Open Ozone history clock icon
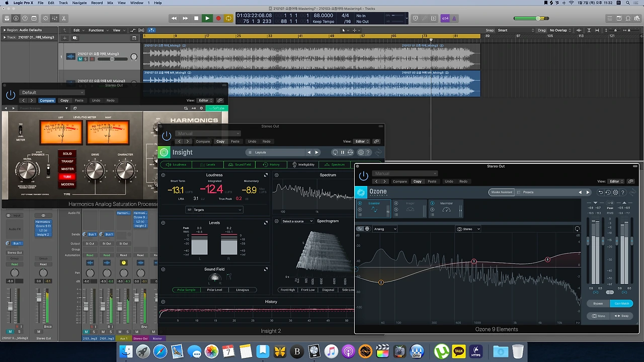 pos(607,192)
